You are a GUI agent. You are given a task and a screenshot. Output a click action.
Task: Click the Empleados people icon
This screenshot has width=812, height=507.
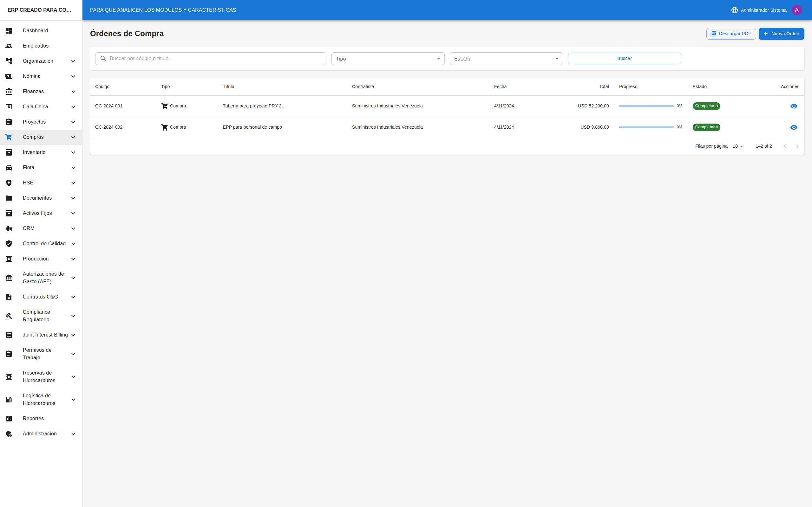coord(9,46)
